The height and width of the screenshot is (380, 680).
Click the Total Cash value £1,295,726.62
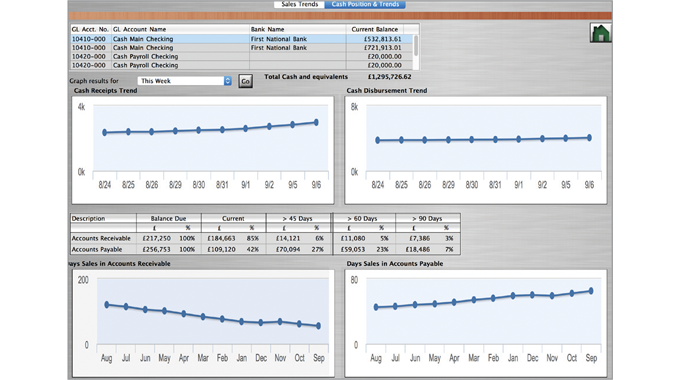point(389,76)
